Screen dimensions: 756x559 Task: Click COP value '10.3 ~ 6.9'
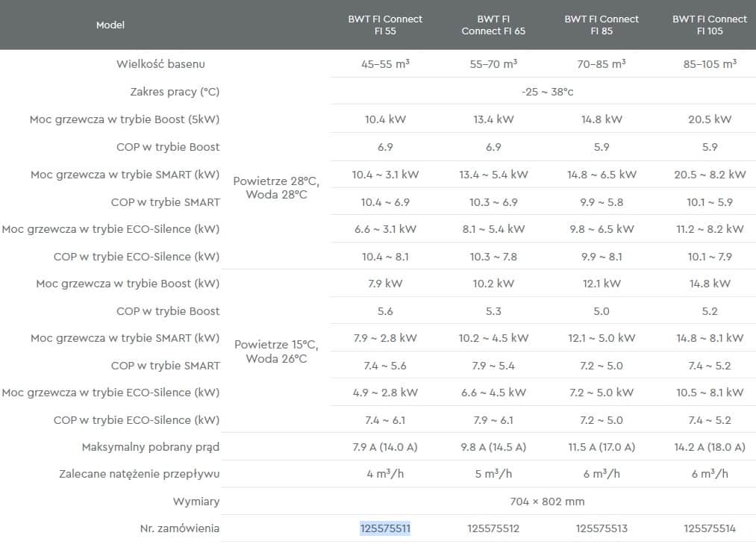tap(493, 202)
